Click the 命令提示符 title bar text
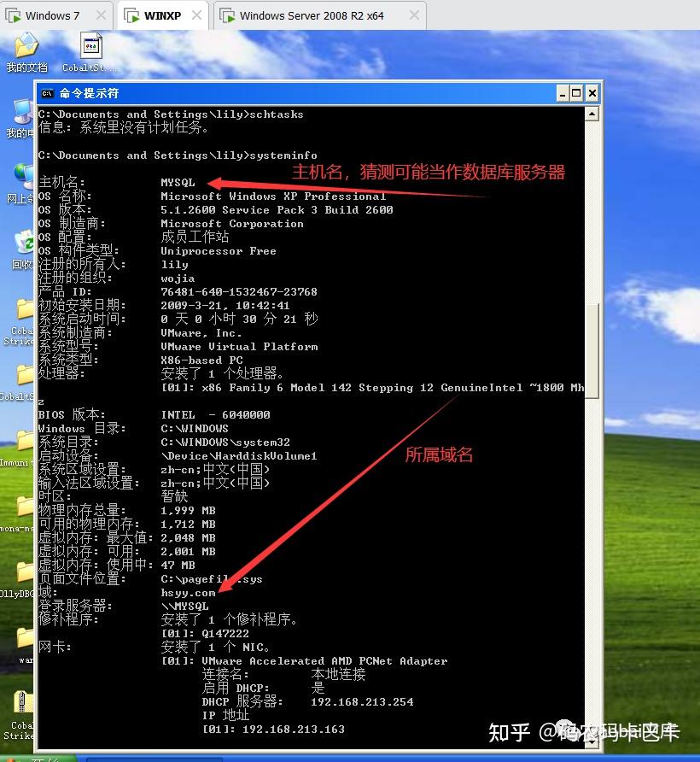Screen dimensions: 700x762 pyautogui.click(x=89, y=93)
